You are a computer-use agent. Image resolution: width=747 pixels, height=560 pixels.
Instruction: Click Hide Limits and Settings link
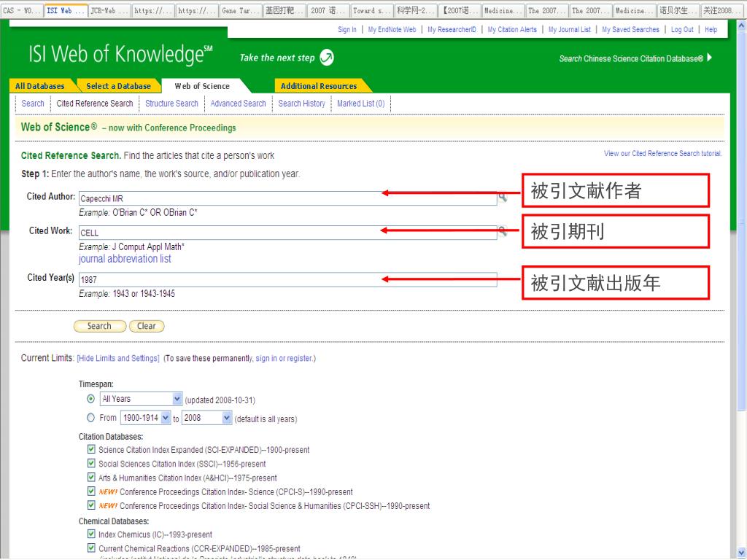(118, 358)
